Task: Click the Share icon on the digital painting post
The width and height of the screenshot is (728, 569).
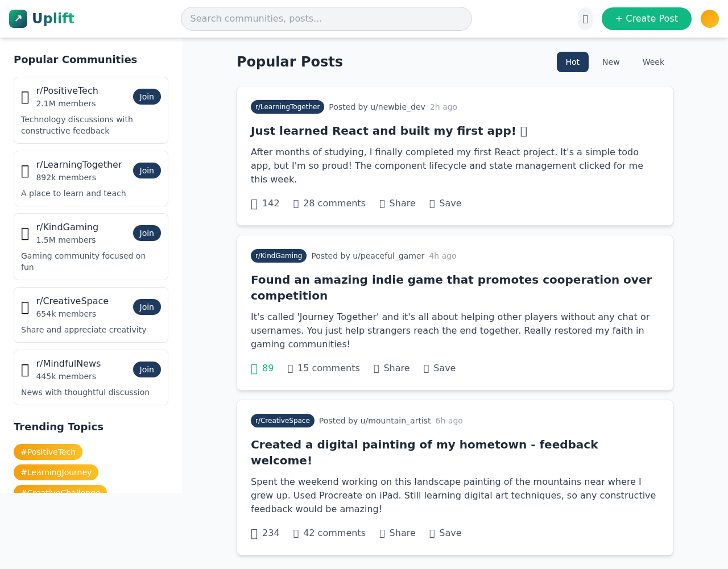Action: [x=382, y=533]
